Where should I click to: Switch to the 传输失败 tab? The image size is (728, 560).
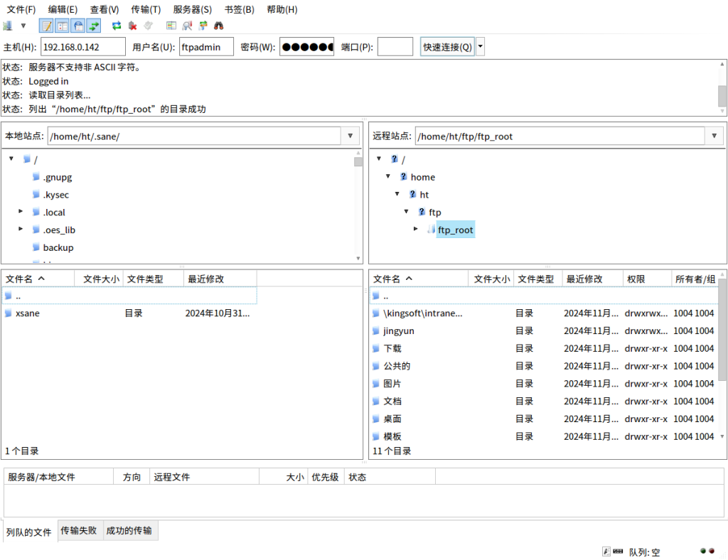(79, 530)
